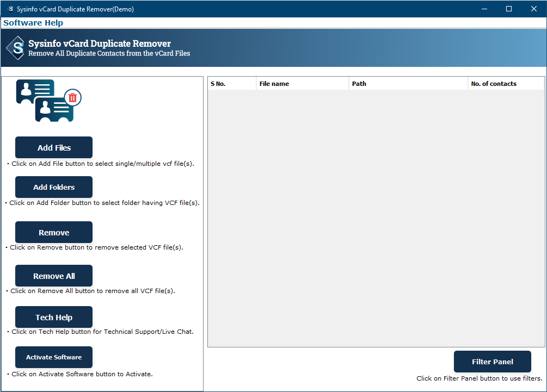Viewport: 547px width, 392px height.
Task: Click the Sysinfo logo in banner
Action: click(x=16, y=48)
